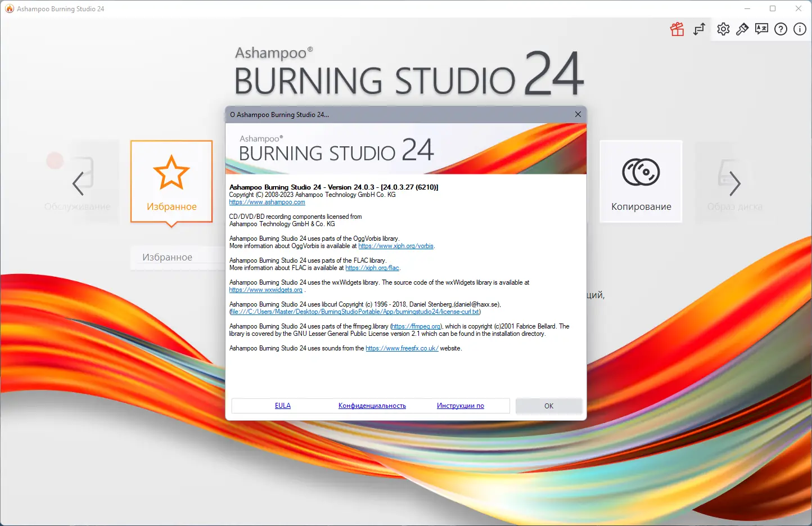Click the app flame icon in title bar

coord(10,8)
